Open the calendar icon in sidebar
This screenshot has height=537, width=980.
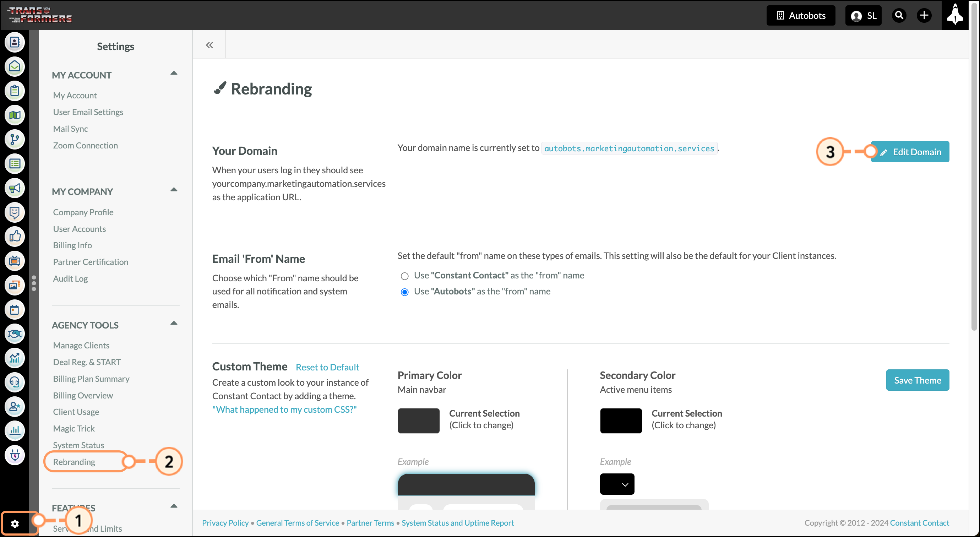[x=15, y=310]
